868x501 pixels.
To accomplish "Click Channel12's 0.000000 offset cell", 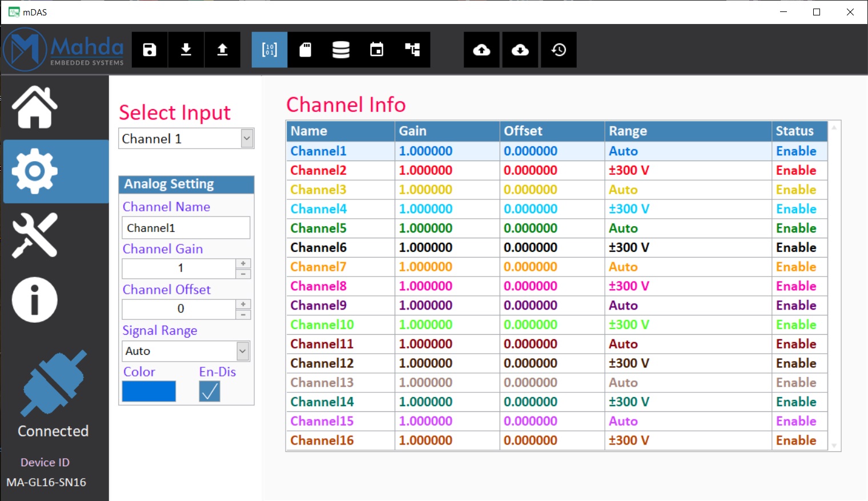I will (x=552, y=363).
